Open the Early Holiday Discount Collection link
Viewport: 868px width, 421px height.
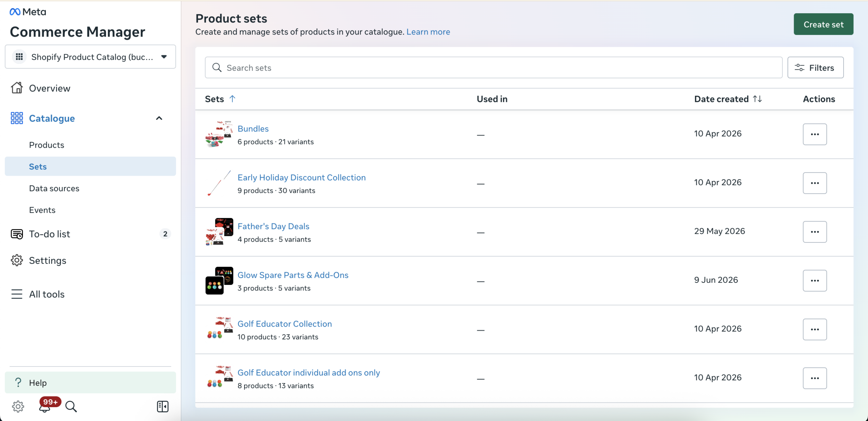click(301, 177)
